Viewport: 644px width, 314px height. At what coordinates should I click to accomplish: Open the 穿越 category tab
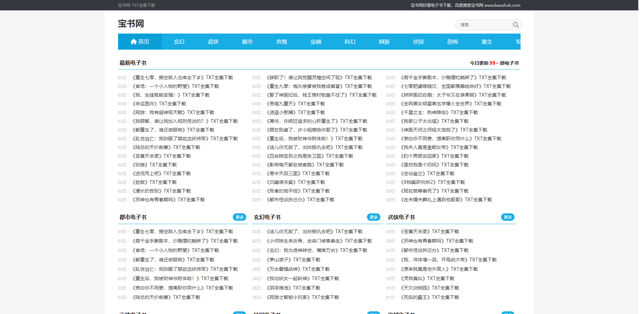pos(316,42)
